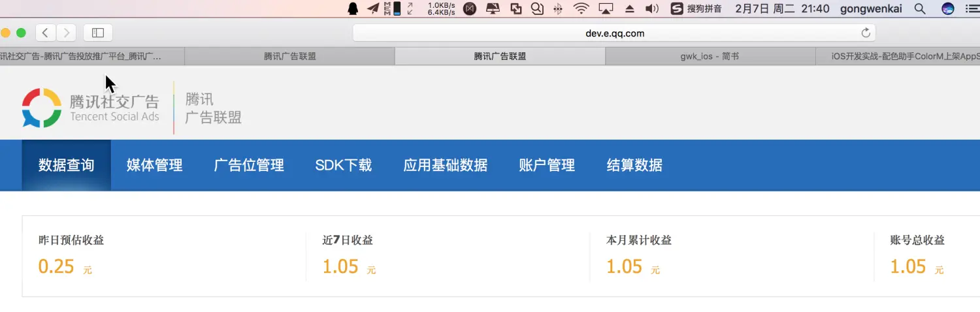Open the 应用基础数据 navigation item
This screenshot has height=312, width=980.
point(446,165)
